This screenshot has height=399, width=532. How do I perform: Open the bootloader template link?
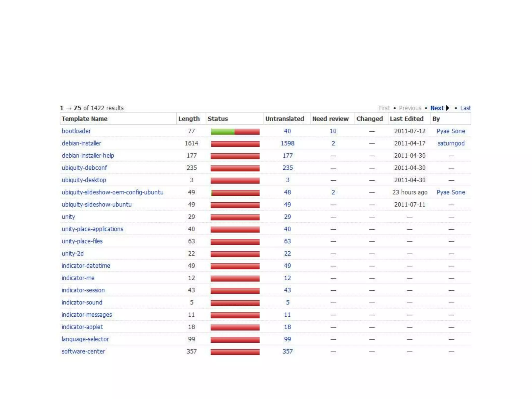click(76, 131)
